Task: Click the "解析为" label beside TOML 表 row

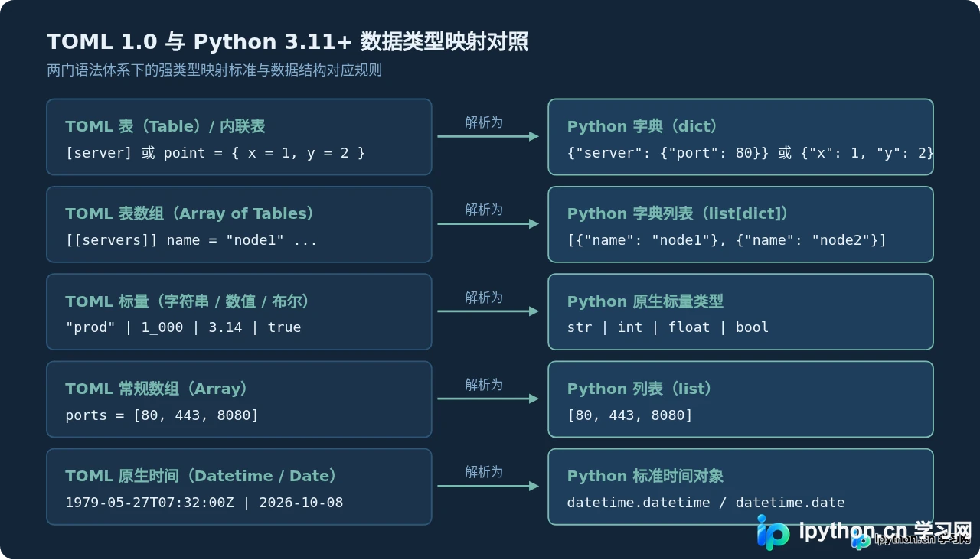Action: [x=484, y=122]
